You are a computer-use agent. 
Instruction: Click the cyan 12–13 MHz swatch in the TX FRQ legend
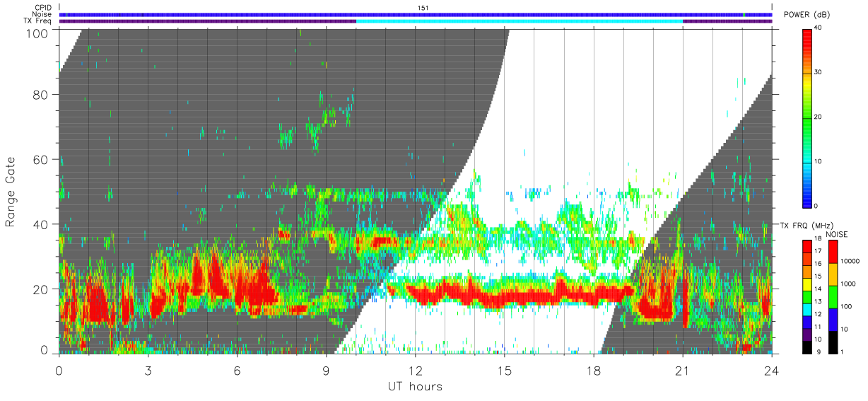click(x=807, y=310)
